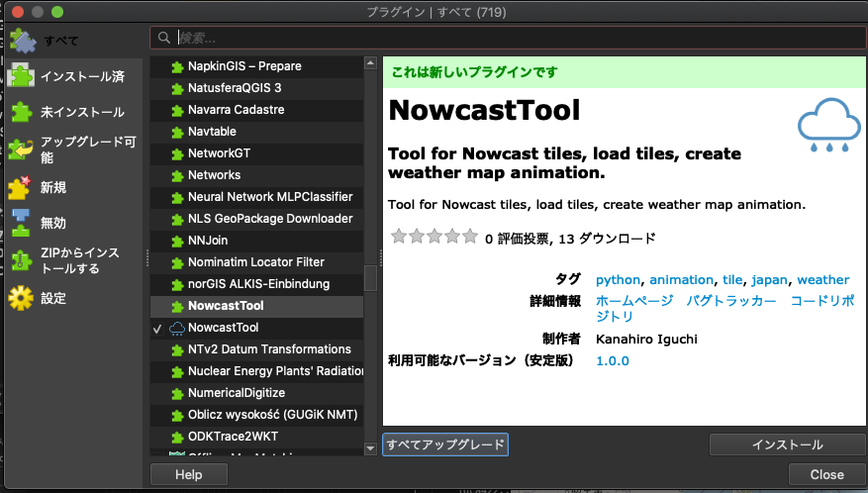
Task: Click the plugin list scroll-down arrow
Action: point(370,448)
